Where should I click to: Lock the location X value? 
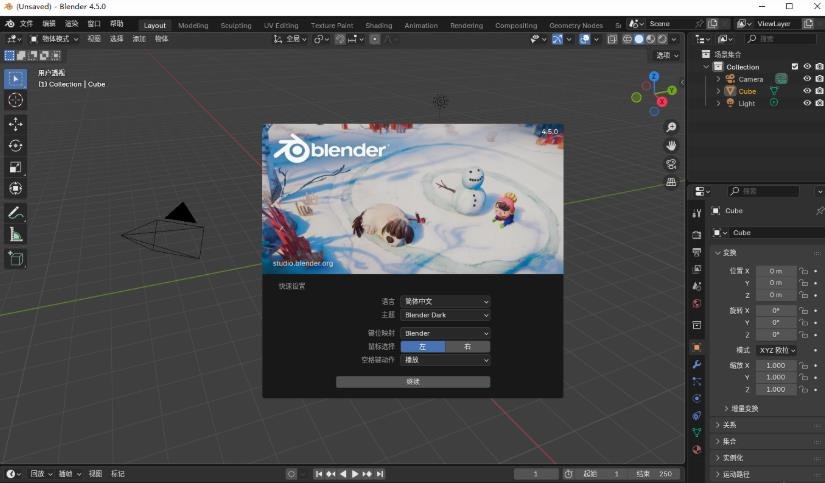click(803, 271)
